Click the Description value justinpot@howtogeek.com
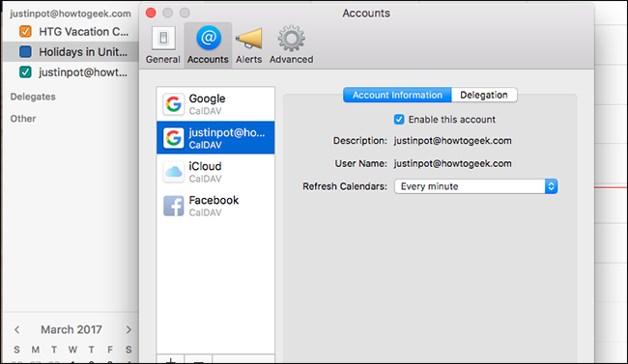This screenshot has height=364, width=628. coord(452,141)
